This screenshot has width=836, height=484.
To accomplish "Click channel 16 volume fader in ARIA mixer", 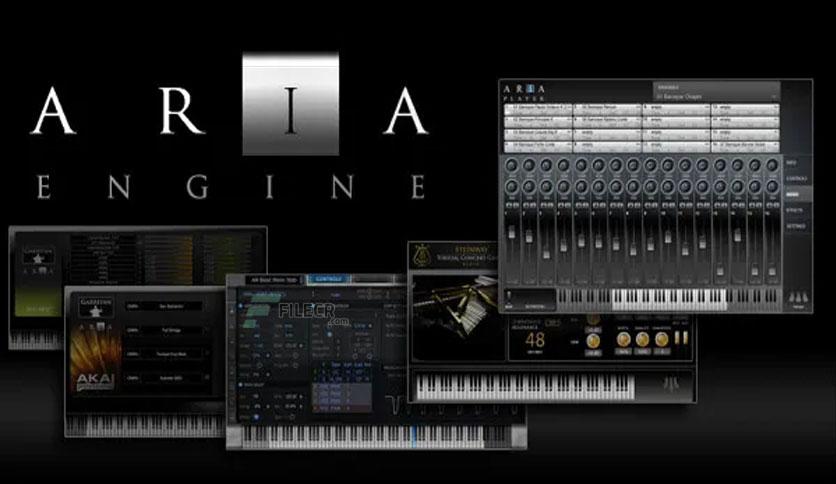I will [x=772, y=271].
